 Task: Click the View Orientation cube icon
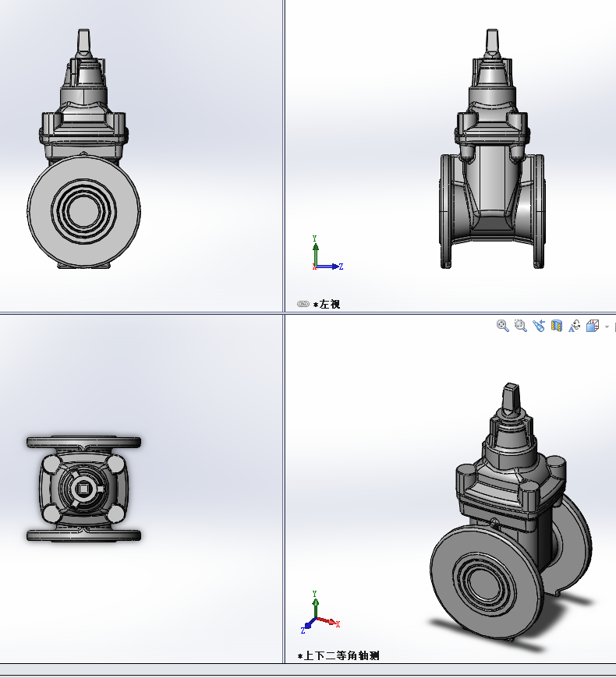[x=592, y=326]
